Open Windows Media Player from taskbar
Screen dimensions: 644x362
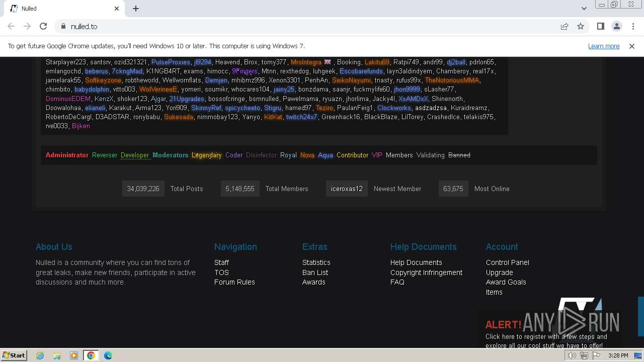[x=74, y=355]
